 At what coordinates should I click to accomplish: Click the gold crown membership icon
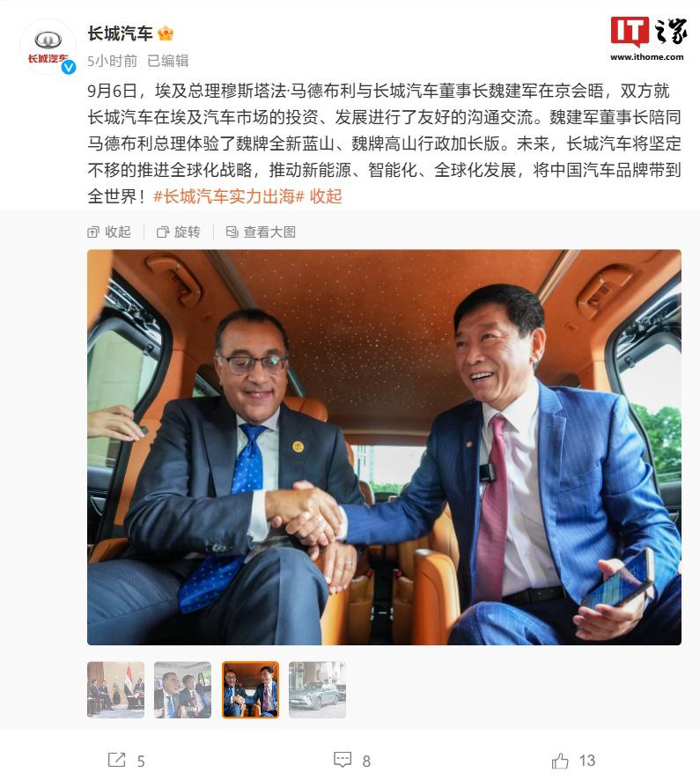[x=166, y=33]
